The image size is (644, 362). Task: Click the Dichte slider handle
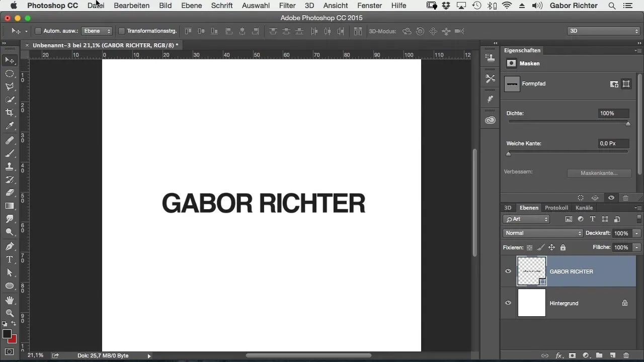point(628,124)
